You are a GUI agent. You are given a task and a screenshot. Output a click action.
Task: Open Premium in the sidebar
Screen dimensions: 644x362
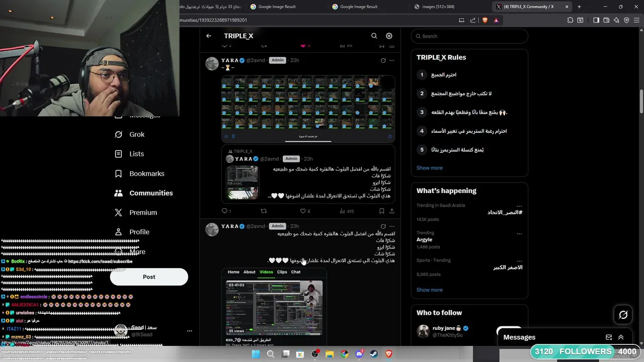136,213
